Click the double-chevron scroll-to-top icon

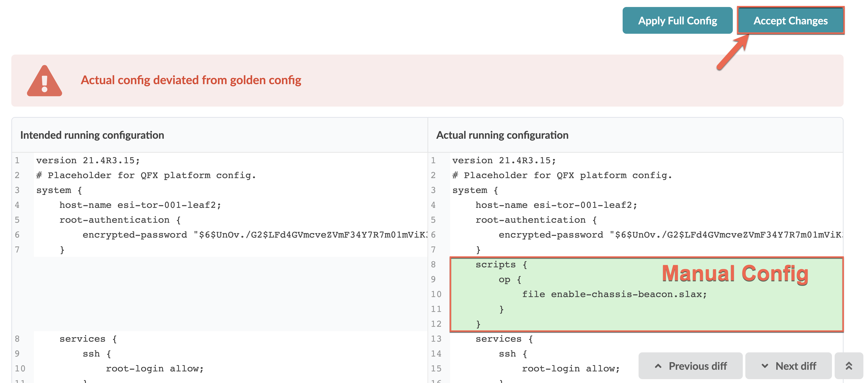[x=848, y=366]
